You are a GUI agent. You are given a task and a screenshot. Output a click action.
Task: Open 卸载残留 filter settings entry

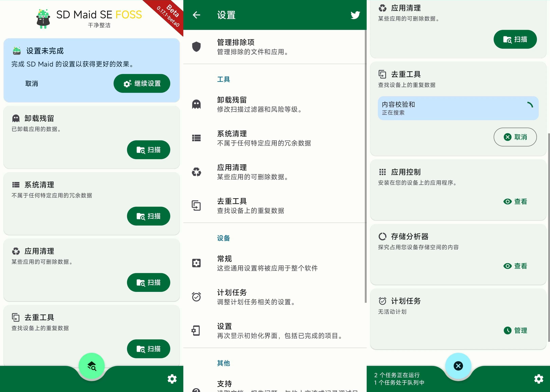pyautogui.click(x=274, y=104)
